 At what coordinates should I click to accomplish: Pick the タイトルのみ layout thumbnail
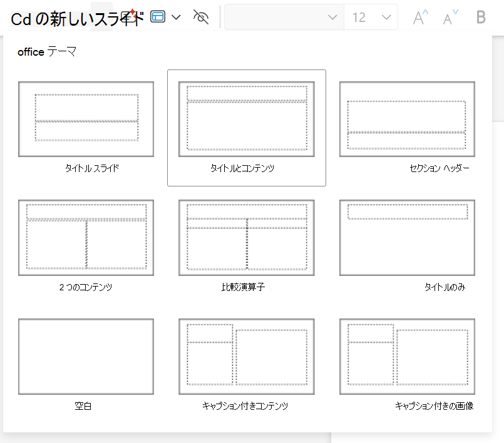pyautogui.click(x=407, y=238)
